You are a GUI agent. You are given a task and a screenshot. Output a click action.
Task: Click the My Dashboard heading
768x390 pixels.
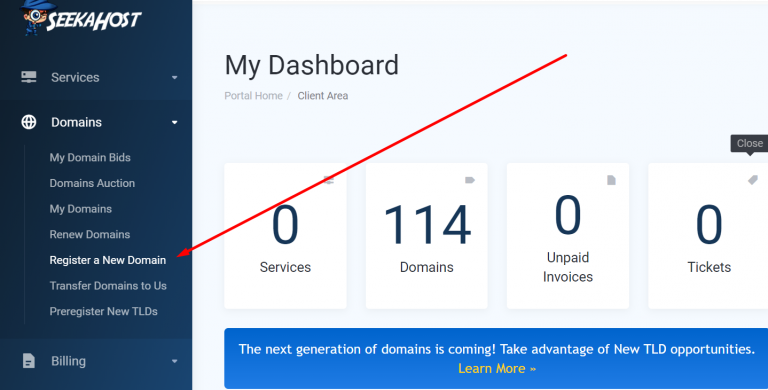point(312,66)
